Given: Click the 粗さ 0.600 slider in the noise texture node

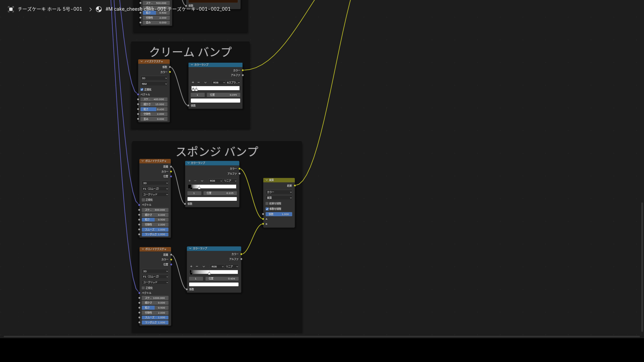Looking at the screenshot, I should (x=154, y=109).
